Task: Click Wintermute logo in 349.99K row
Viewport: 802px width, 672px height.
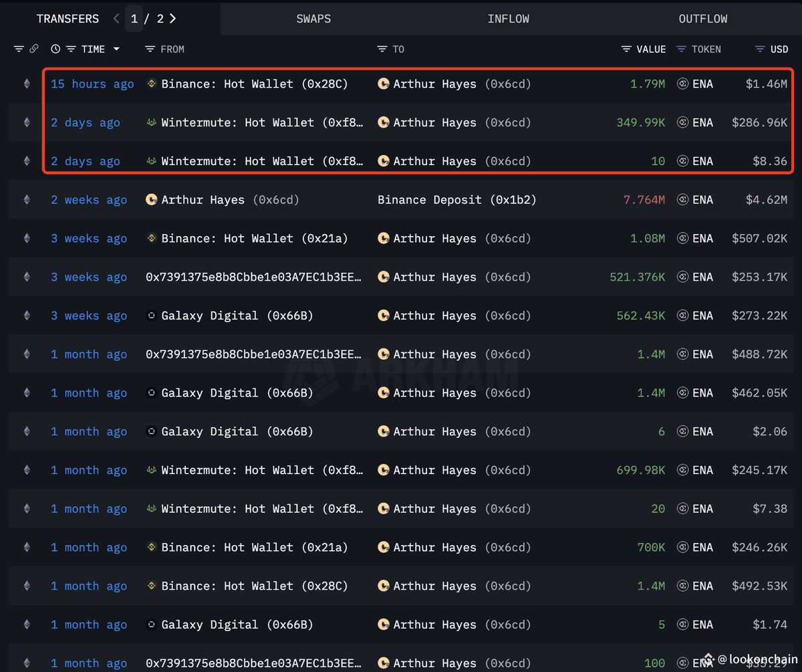Action: pos(152,122)
